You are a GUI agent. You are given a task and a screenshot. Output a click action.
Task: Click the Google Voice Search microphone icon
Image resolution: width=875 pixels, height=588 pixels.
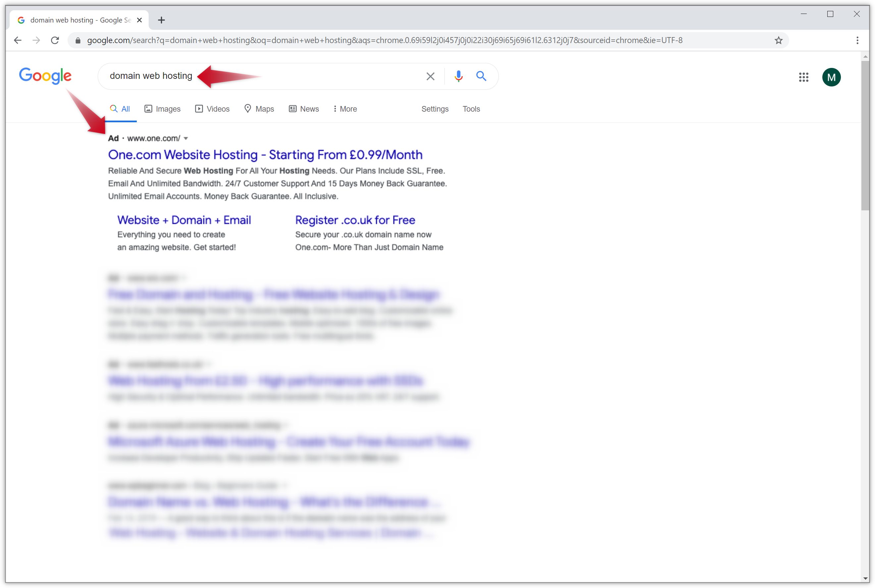point(457,76)
